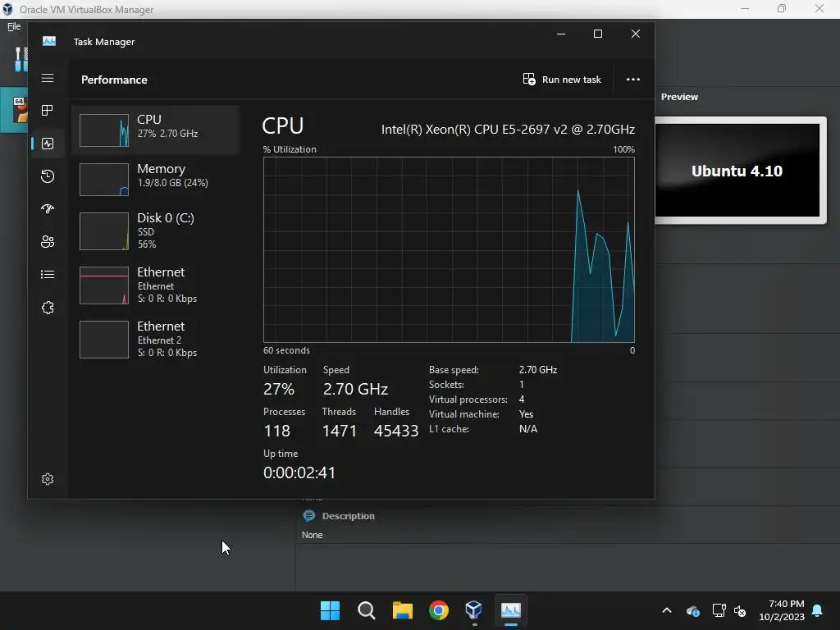The image size is (840, 630).
Task: Switch to VirtualBox from the taskbar
Action: click(474, 610)
